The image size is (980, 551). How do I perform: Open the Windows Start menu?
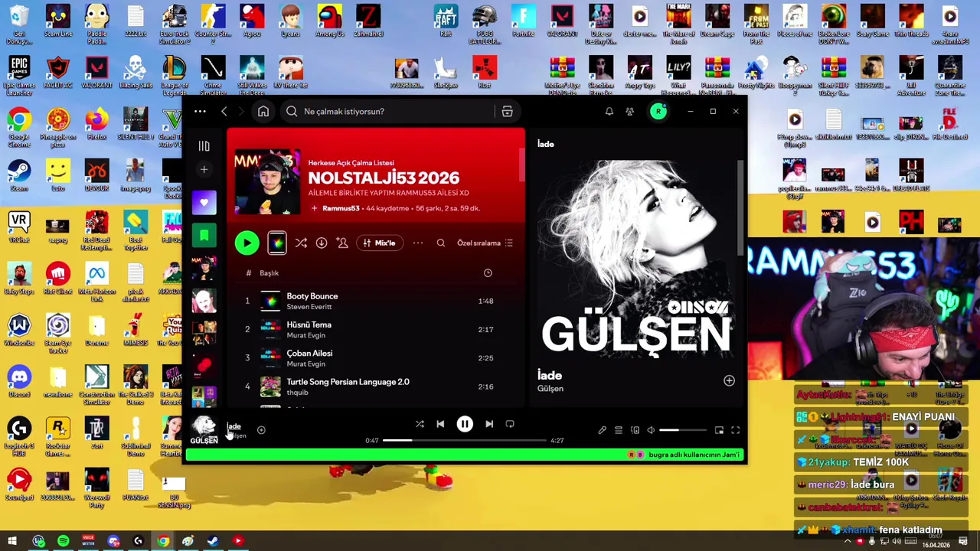13,541
